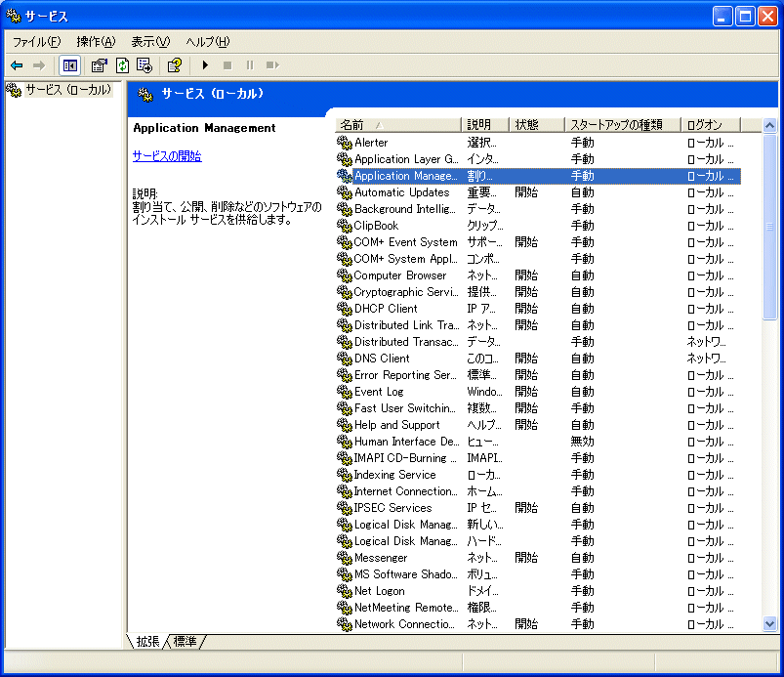The height and width of the screenshot is (677, 784).
Task: Toggle the console tree show/hide icon
Action: [x=69, y=65]
